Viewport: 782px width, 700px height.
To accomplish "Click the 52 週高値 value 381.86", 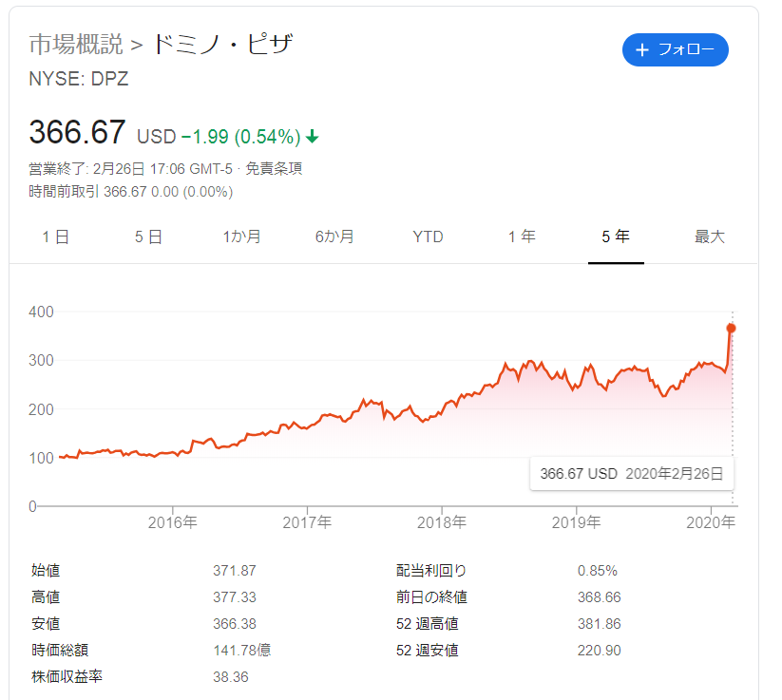I will (600, 624).
